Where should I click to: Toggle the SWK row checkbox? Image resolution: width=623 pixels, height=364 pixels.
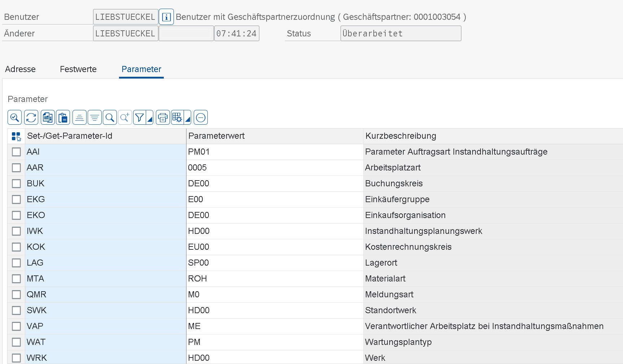[16, 311]
